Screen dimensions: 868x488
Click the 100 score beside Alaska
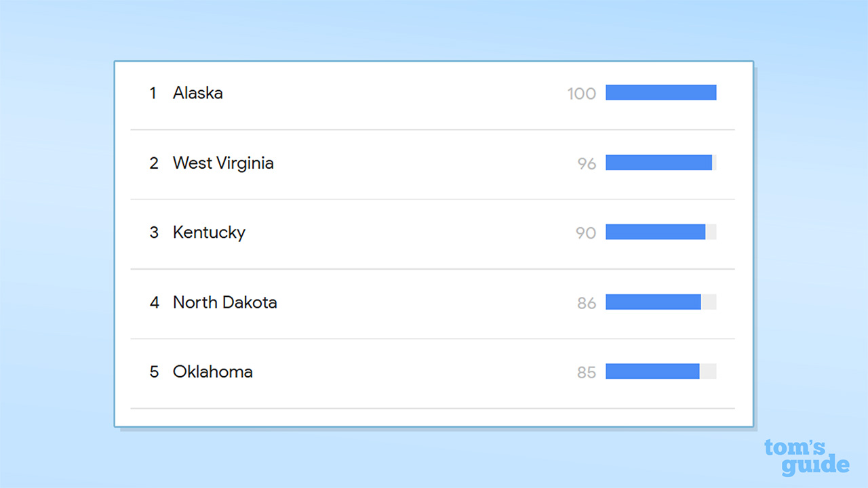[x=582, y=94]
